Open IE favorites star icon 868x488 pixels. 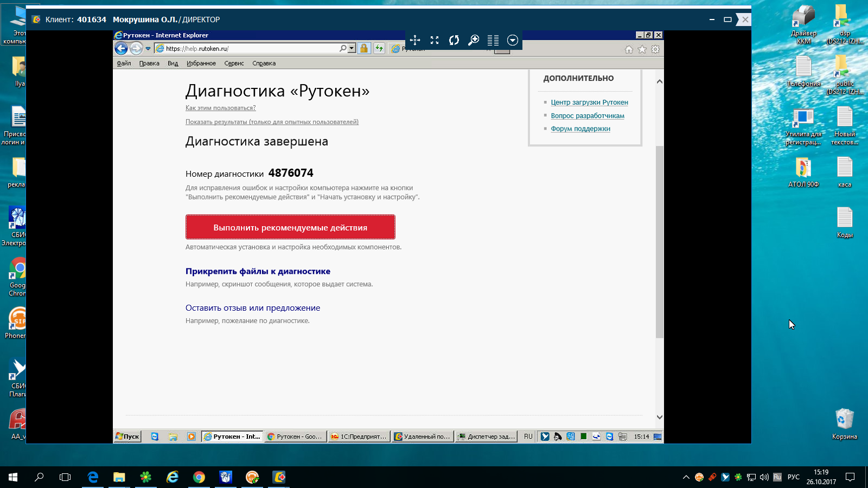pyautogui.click(x=642, y=49)
